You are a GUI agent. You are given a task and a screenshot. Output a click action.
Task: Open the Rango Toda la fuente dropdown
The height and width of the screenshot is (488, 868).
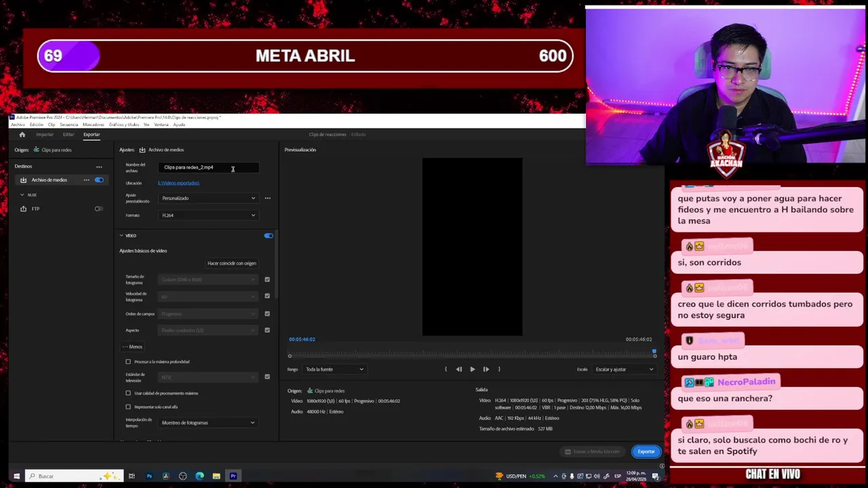tap(334, 369)
